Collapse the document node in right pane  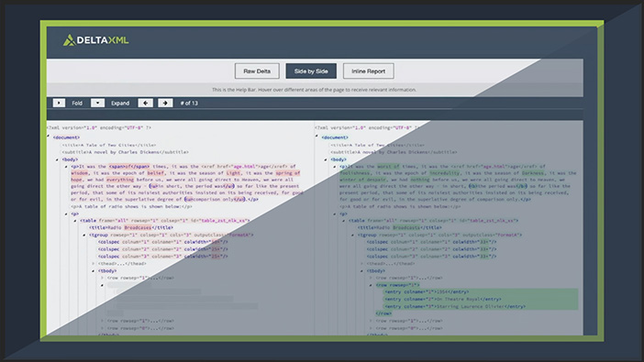point(316,137)
